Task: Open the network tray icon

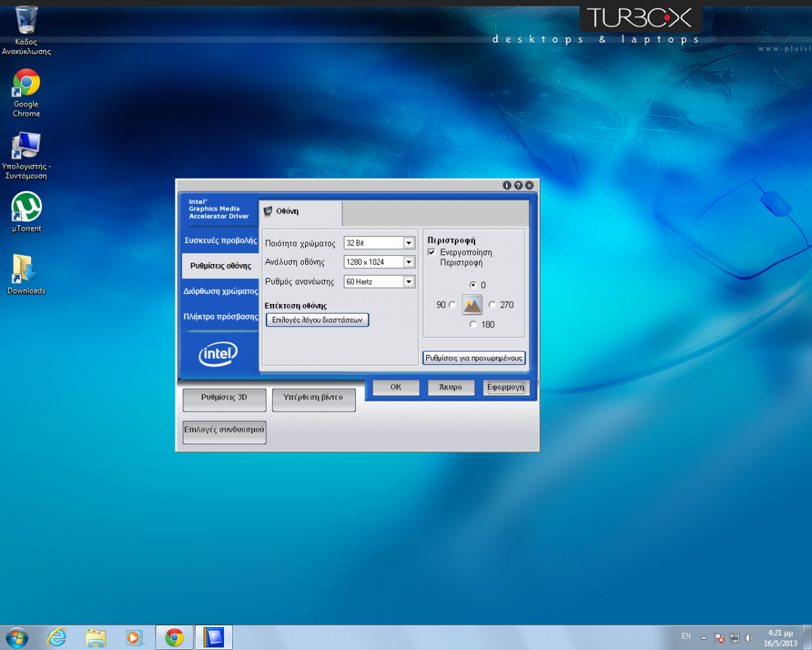Action: click(x=734, y=638)
